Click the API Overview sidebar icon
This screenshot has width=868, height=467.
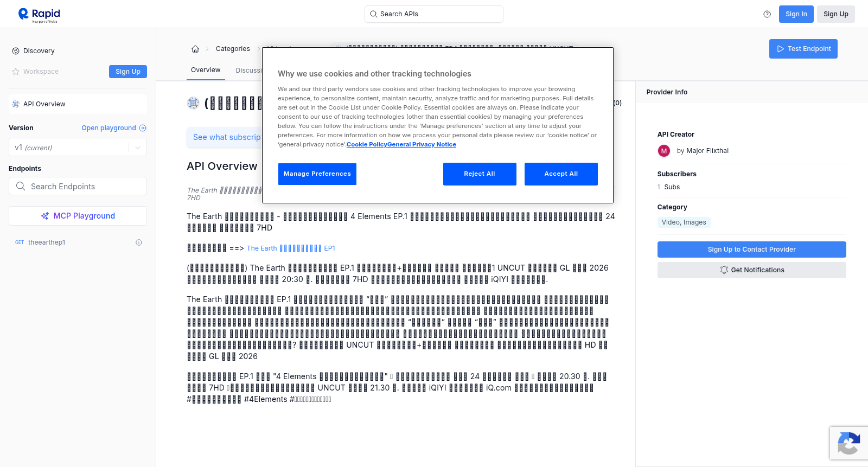16,104
